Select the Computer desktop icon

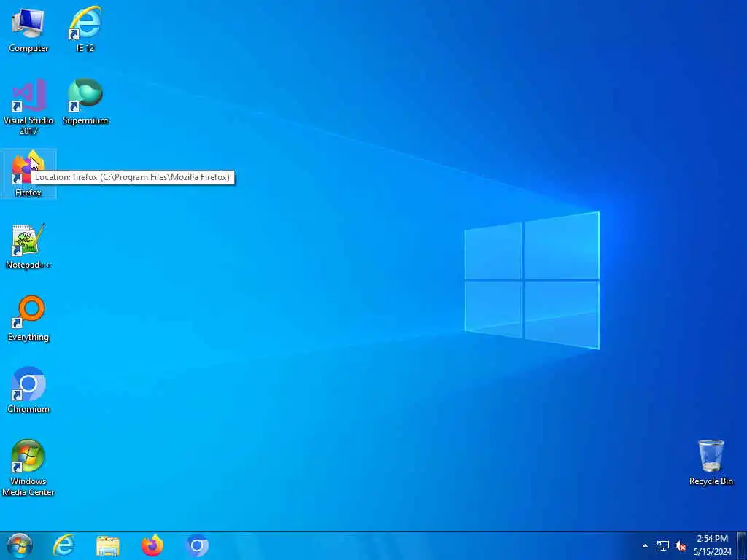click(x=28, y=29)
